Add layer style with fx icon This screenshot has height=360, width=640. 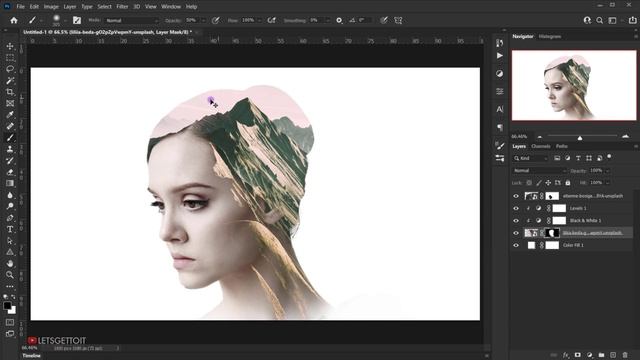(566, 355)
